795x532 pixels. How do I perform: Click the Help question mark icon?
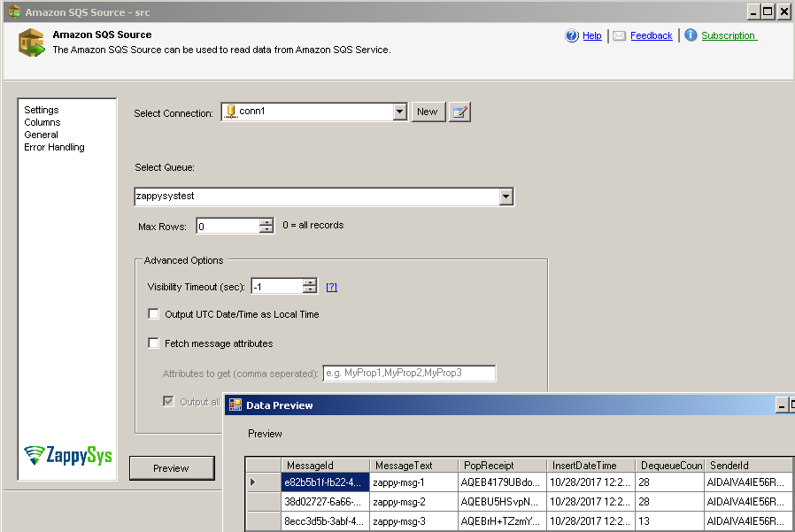(572, 35)
